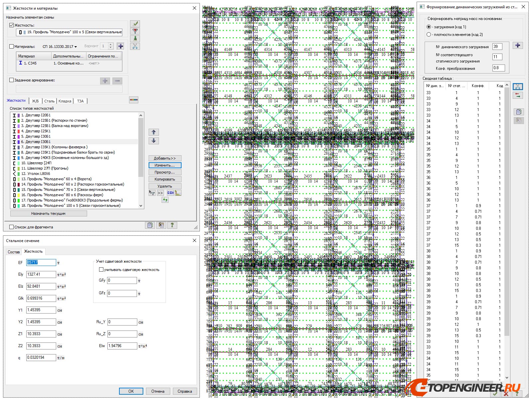The height and width of the screenshot is (399, 532).
Task: Click the question mark help icon
Action: click(172, 225)
